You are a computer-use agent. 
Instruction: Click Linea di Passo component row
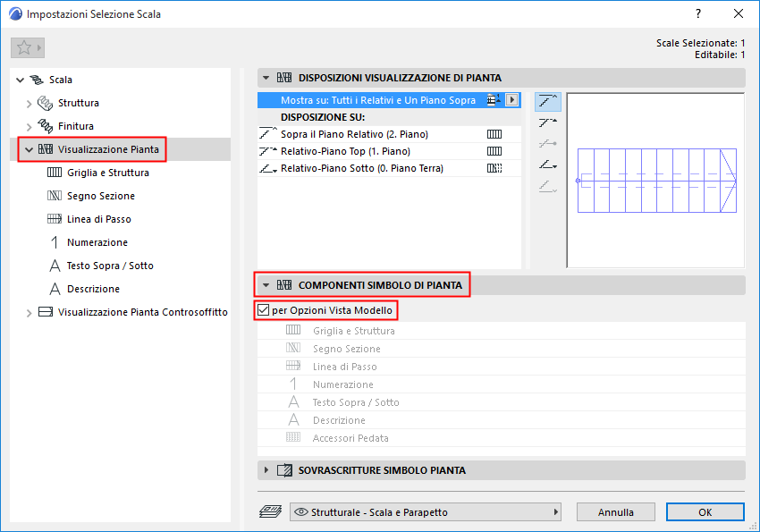(x=502, y=367)
